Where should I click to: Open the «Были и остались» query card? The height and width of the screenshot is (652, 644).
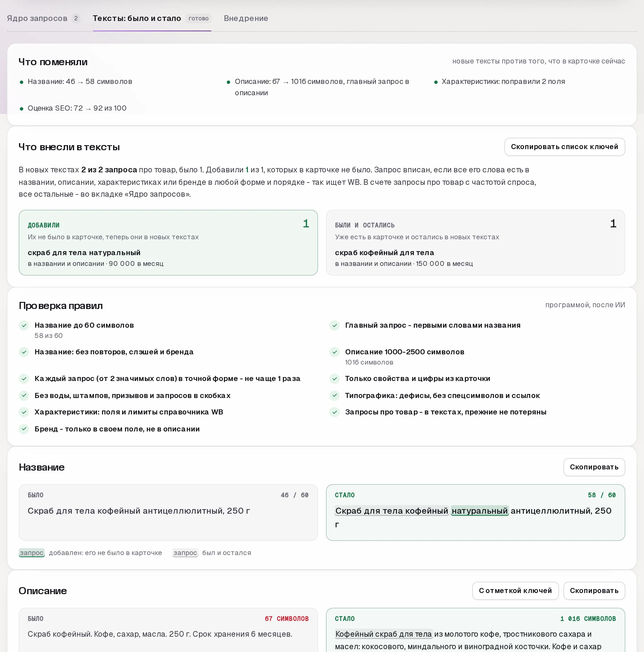pos(475,243)
